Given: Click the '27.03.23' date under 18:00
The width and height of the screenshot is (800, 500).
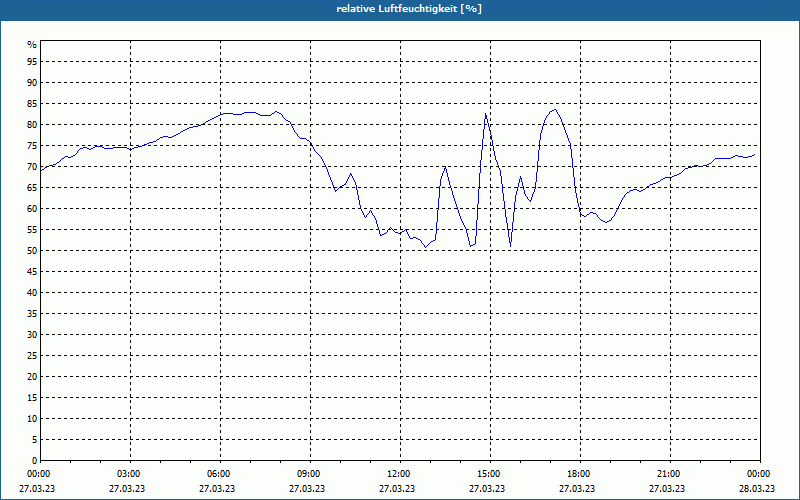Looking at the screenshot, I should 577,488.
